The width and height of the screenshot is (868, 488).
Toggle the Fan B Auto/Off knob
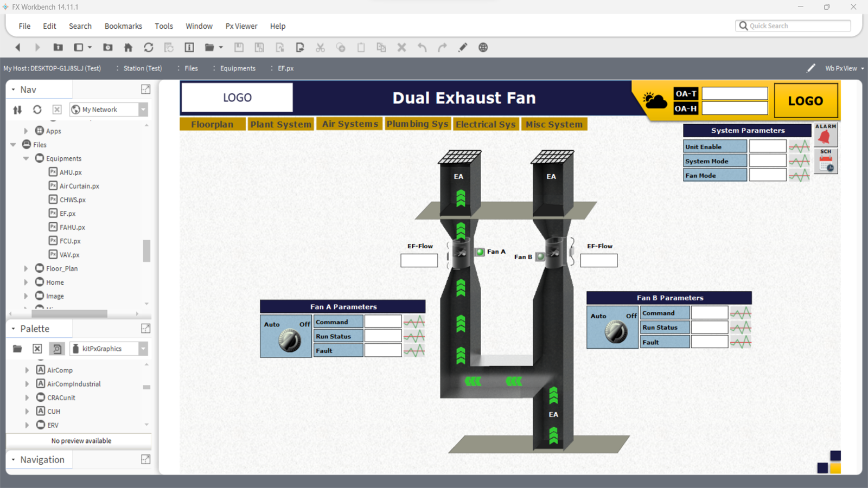[616, 332]
